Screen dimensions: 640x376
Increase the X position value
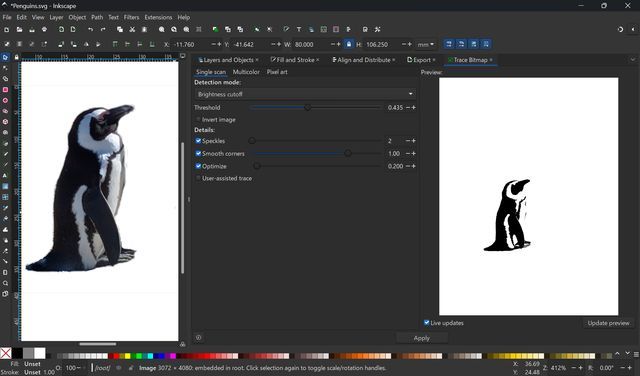pyautogui.click(x=220, y=44)
